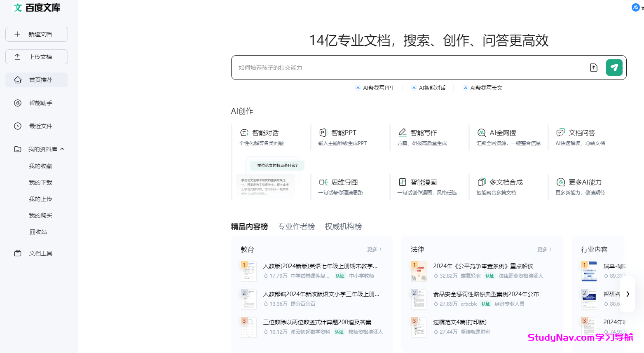
Task: Open 智能写作 writing tool
Action: (x=423, y=133)
